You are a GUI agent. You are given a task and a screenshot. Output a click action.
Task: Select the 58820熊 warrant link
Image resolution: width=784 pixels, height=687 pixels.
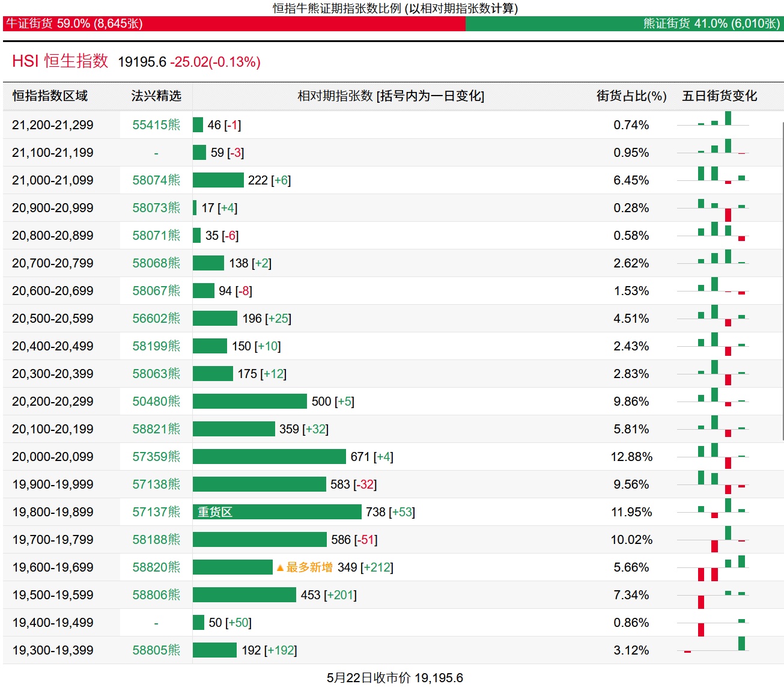tap(156, 567)
